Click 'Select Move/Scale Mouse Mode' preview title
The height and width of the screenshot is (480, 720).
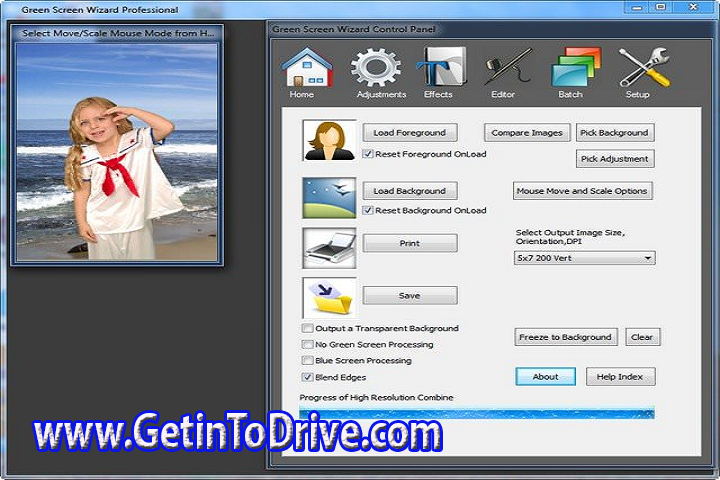tap(118, 33)
